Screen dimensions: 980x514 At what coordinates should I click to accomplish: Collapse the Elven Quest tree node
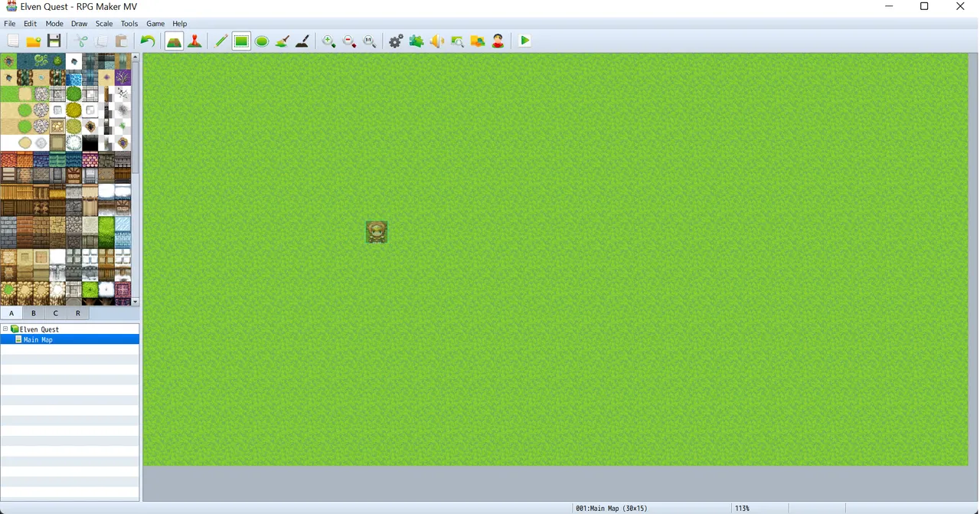pyautogui.click(x=5, y=329)
